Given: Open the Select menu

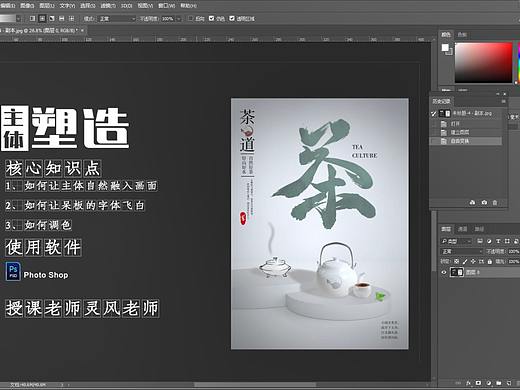Looking at the screenshot, I should [88, 5].
